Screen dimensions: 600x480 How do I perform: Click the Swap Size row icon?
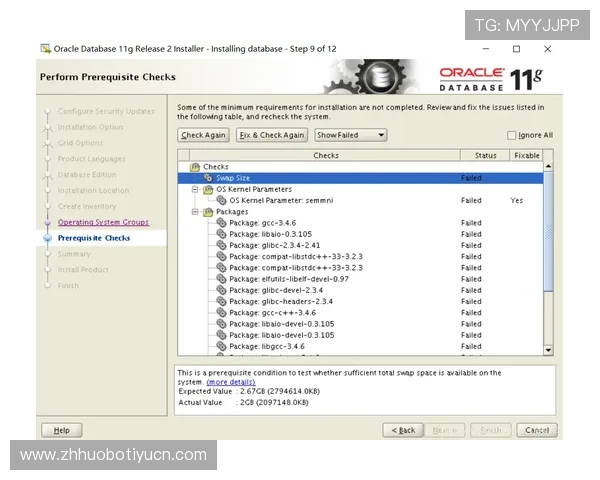point(208,178)
